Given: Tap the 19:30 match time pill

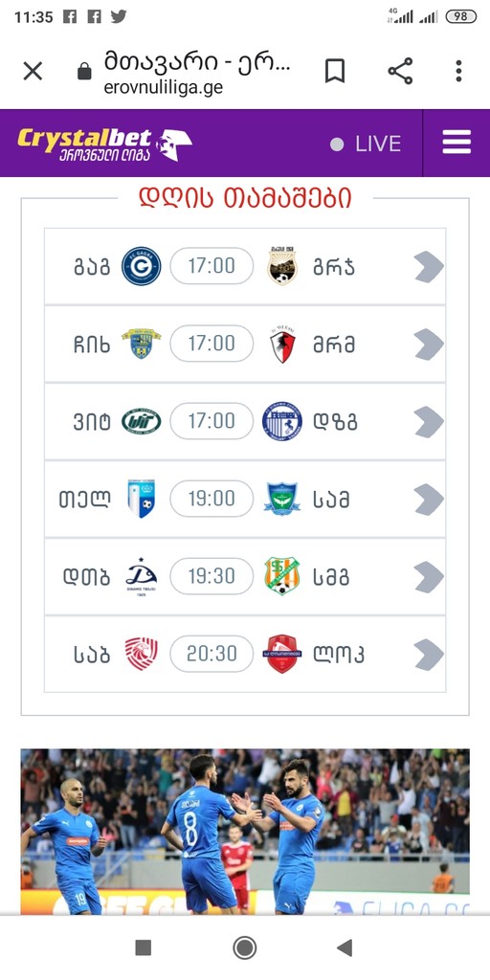Looking at the screenshot, I should pos(212,576).
